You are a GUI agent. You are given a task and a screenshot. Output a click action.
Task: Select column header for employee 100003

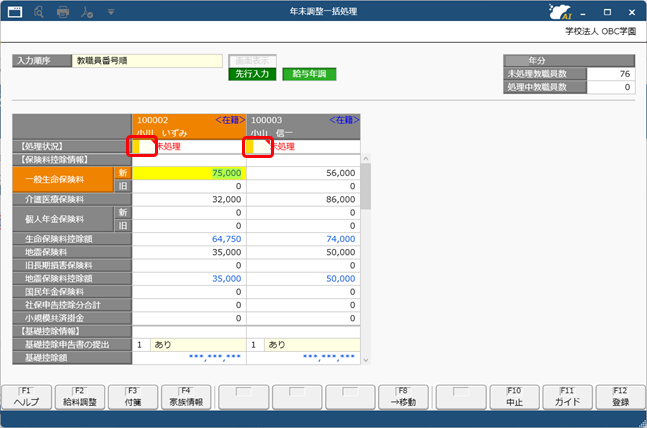coord(303,125)
